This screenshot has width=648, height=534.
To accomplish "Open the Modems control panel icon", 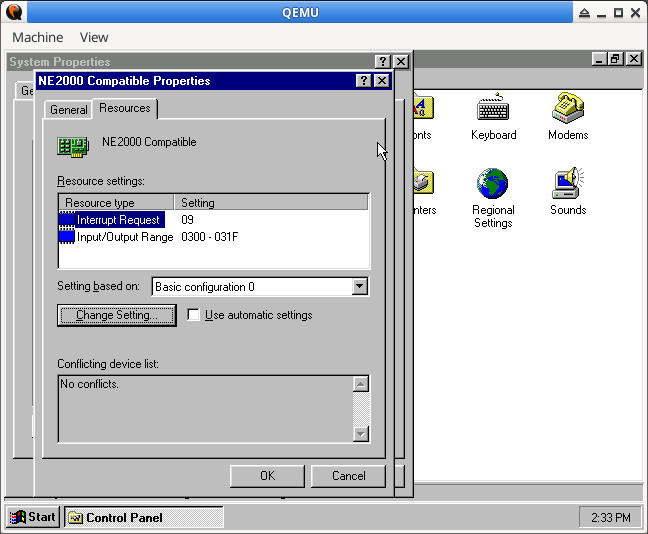I will 568,107.
